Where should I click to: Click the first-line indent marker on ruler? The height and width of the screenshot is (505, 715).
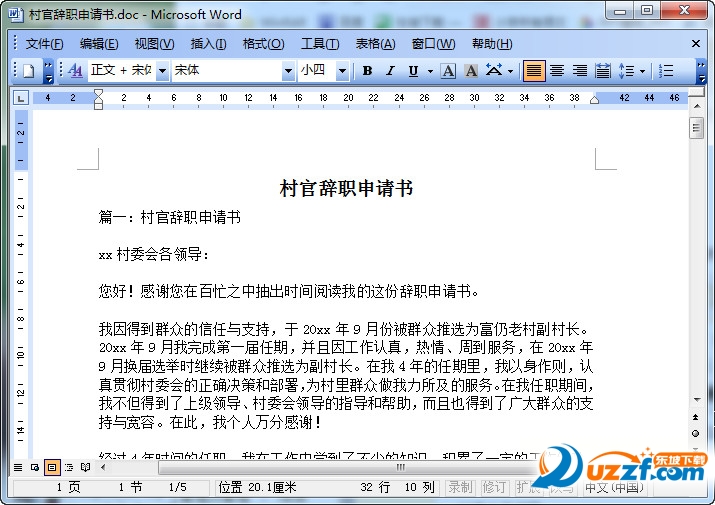click(98, 94)
